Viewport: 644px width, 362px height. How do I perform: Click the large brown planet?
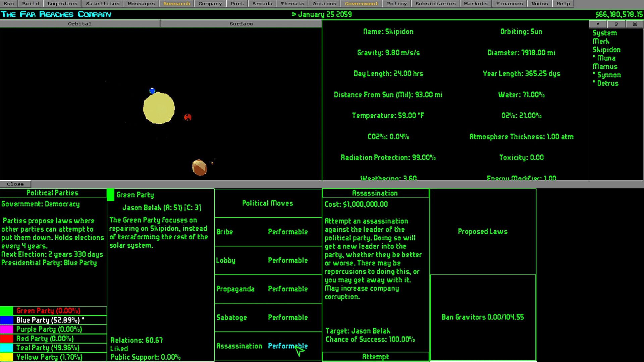[199, 168]
